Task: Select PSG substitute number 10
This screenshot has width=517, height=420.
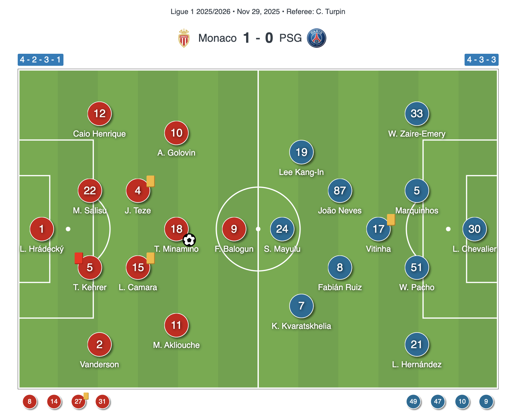Action: 462,401
